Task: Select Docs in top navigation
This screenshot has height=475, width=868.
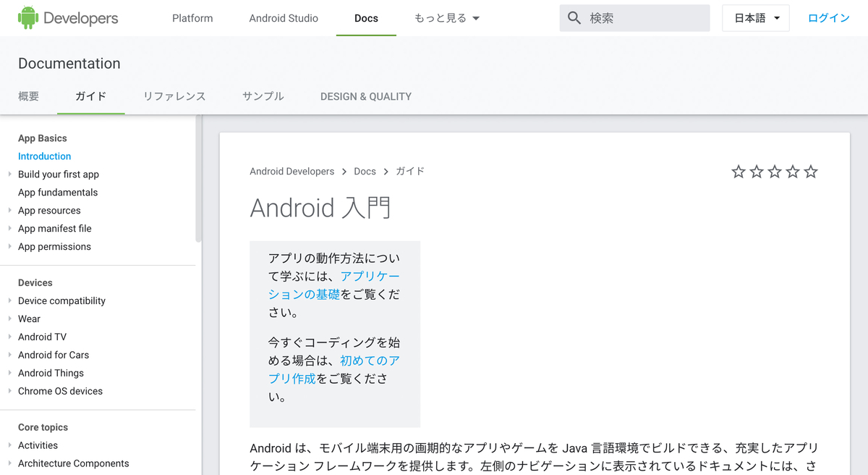Action: click(366, 18)
